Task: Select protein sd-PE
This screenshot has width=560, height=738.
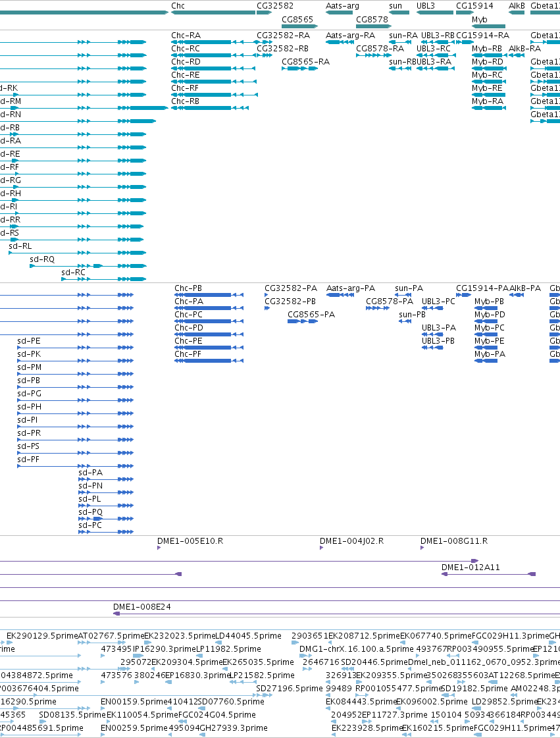Action: coord(75,348)
